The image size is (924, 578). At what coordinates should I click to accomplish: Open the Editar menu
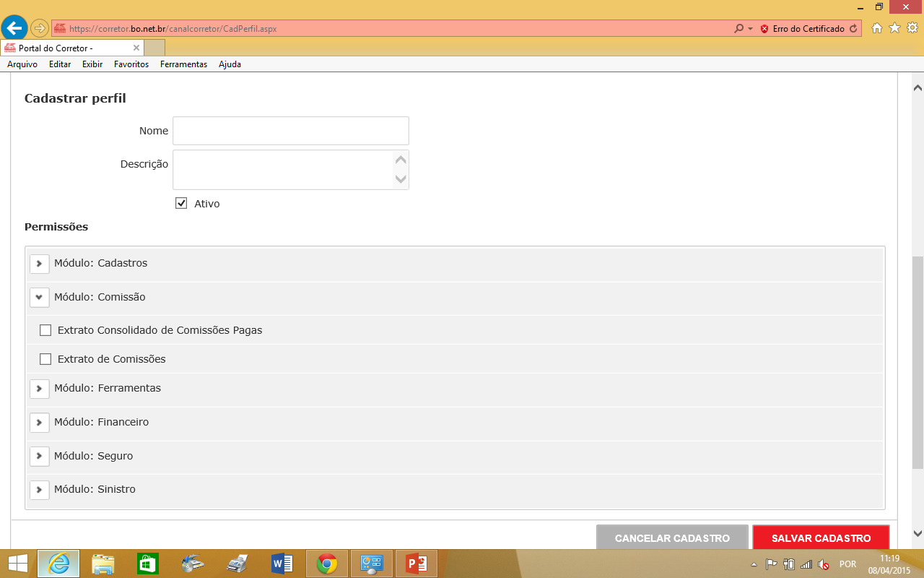[x=60, y=64]
